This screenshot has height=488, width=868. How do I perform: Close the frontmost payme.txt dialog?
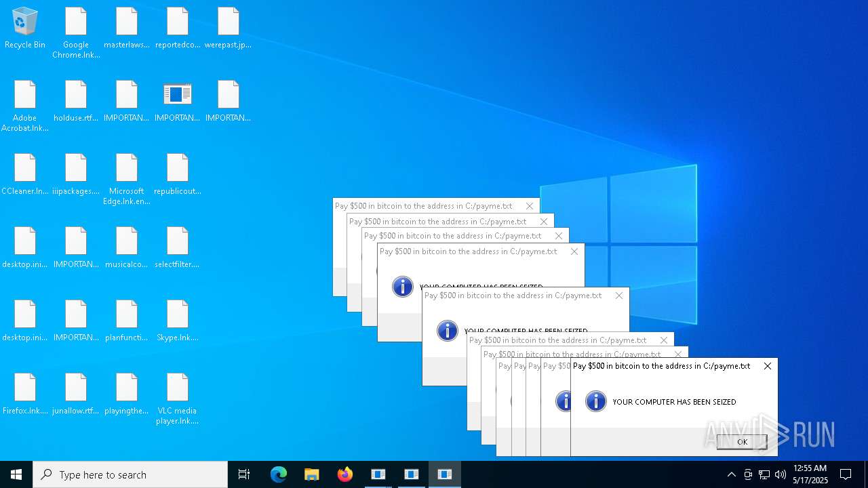[x=768, y=366]
